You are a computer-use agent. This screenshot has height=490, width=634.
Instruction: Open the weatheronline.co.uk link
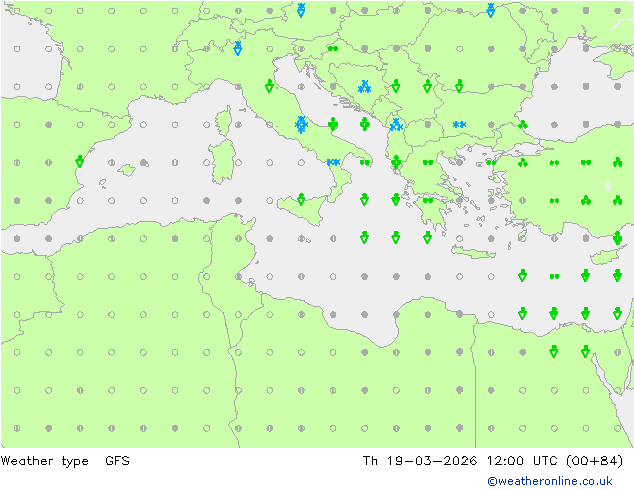(x=549, y=481)
